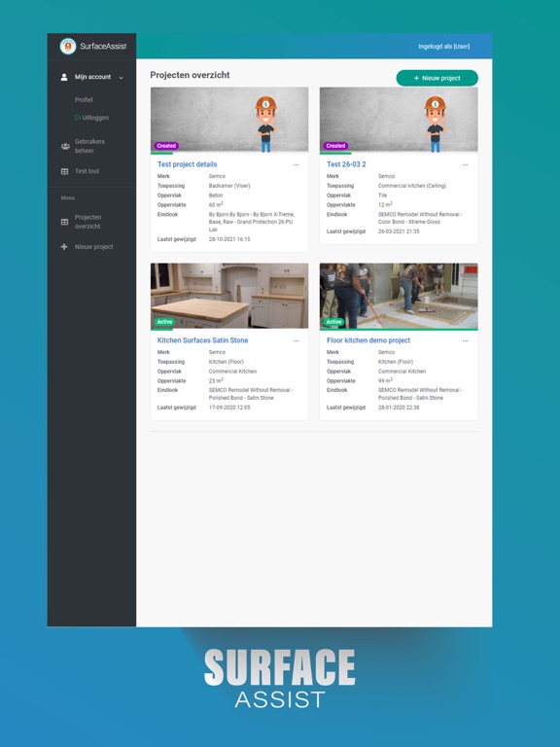Click the value Commercial kitchen (Ceiling)
Viewport: 560px width, 747px height.
pyautogui.click(x=412, y=186)
